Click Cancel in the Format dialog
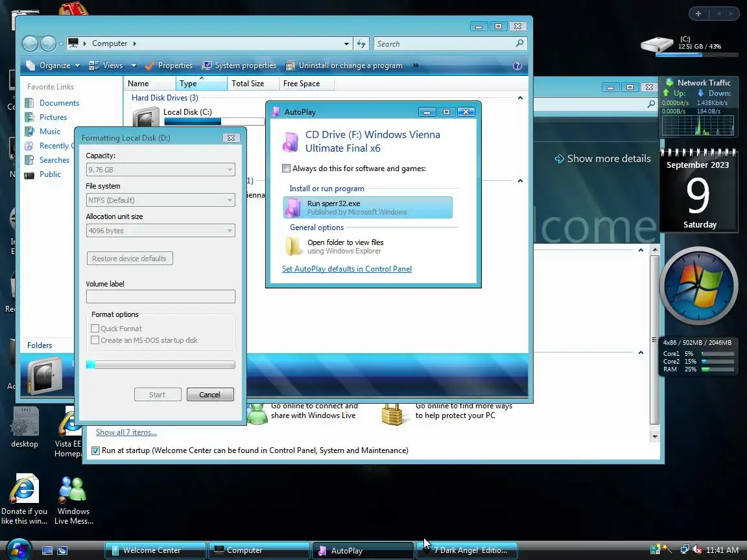Image resolution: width=747 pixels, height=560 pixels. pos(210,394)
